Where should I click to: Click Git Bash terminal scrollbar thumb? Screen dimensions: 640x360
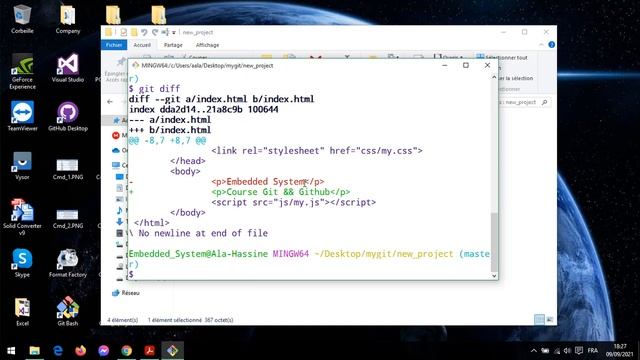pyautogui.click(x=494, y=242)
